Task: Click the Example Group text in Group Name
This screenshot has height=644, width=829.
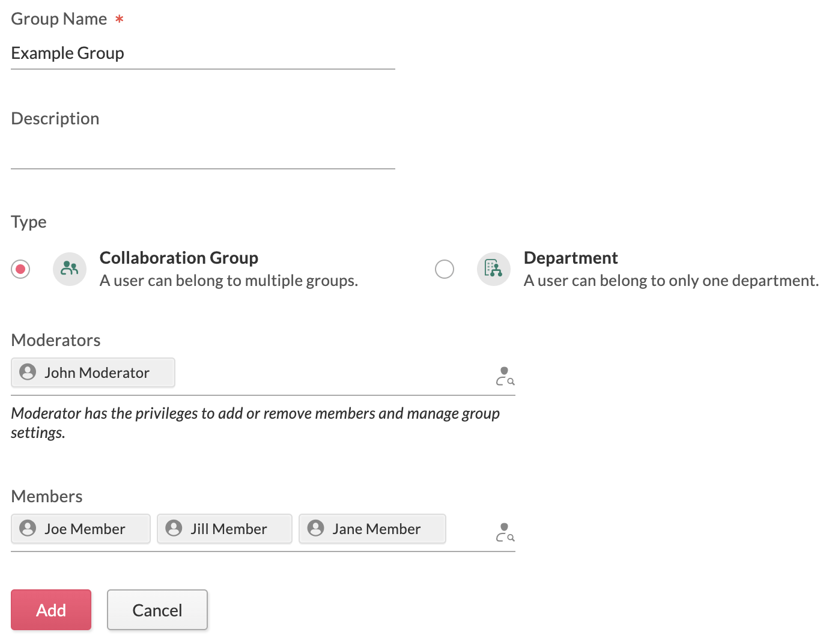Action: [x=67, y=53]
